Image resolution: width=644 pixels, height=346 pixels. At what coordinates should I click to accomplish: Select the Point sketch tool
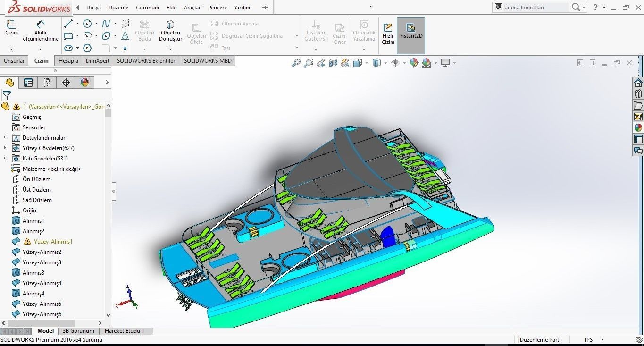click(125, 48)
